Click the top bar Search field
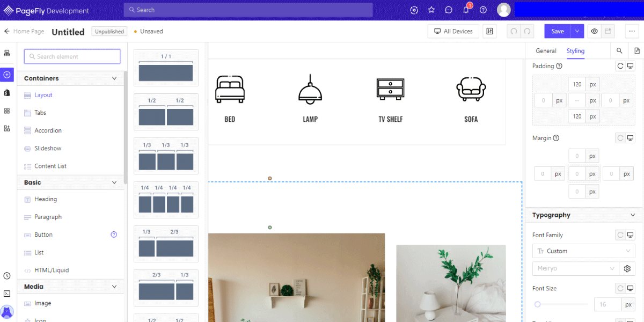 pyautogui.click(x=248, y=10)
